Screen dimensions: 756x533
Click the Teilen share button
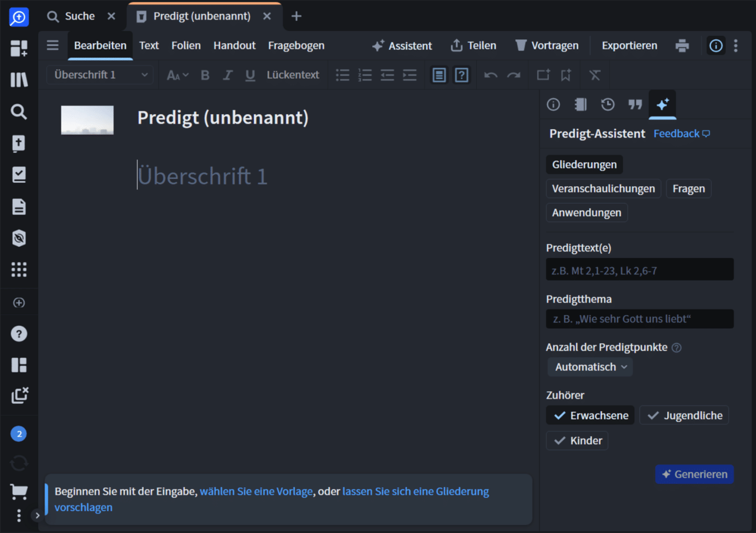(473, 46)
